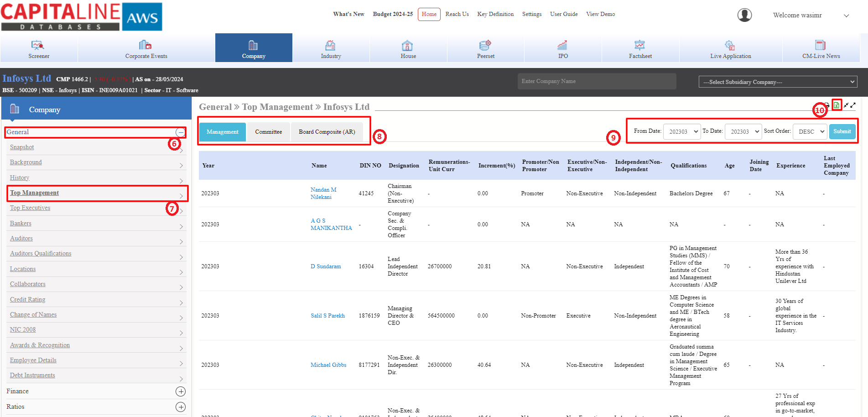Click the user profile avatar icon
The height and width of the screenshot is (417, 868).
point(744,15)
